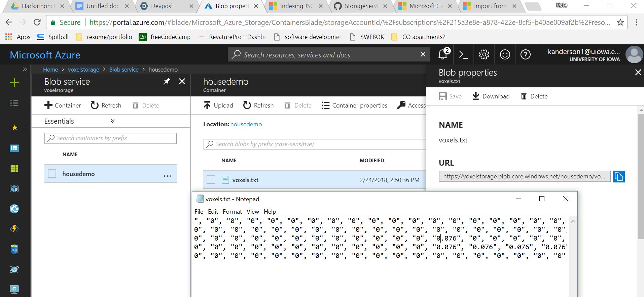Open Notepad Edit menu
Viewport: 644px width, 297px height.
point(213,211)
